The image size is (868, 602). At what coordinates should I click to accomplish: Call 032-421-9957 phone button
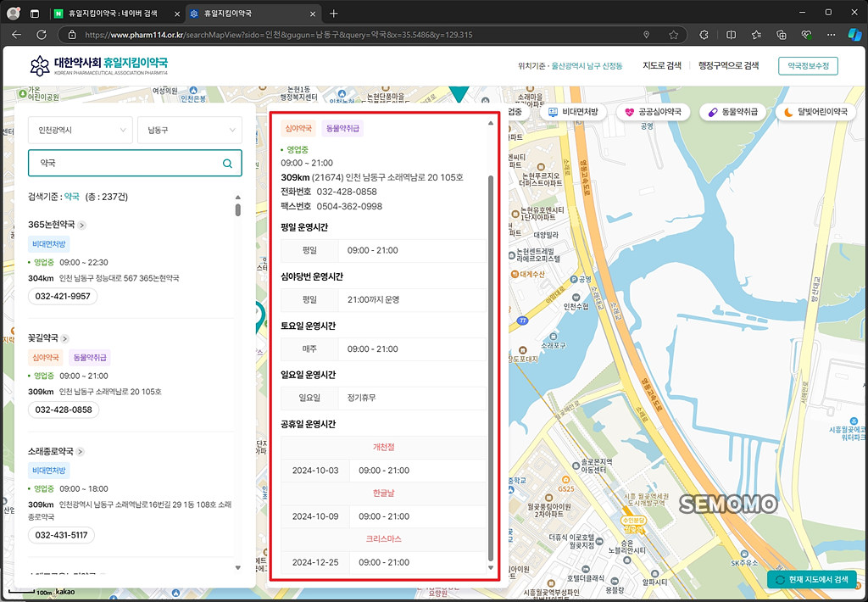click(63, 296)
